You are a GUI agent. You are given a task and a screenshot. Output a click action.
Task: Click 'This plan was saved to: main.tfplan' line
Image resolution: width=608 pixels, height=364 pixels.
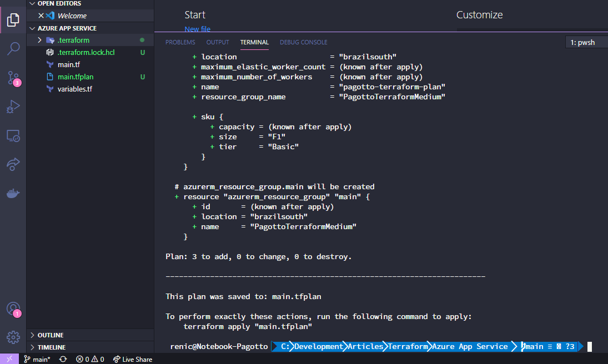coord(244,296)
